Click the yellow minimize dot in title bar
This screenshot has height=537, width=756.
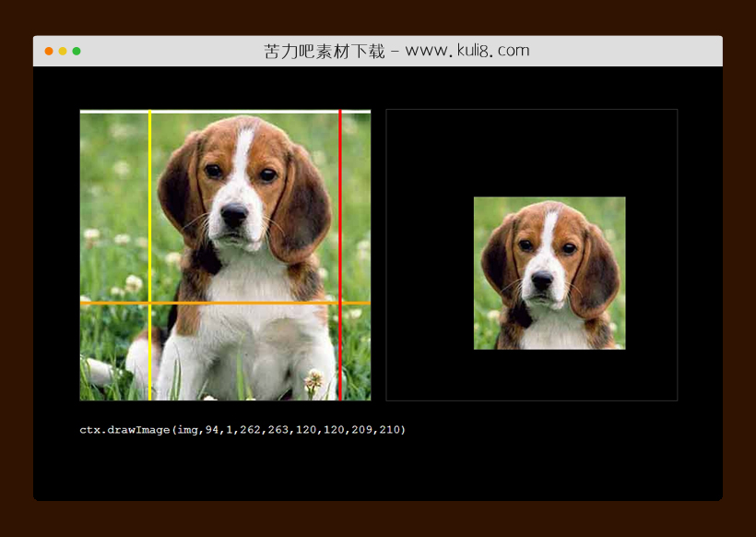[63, 51]
